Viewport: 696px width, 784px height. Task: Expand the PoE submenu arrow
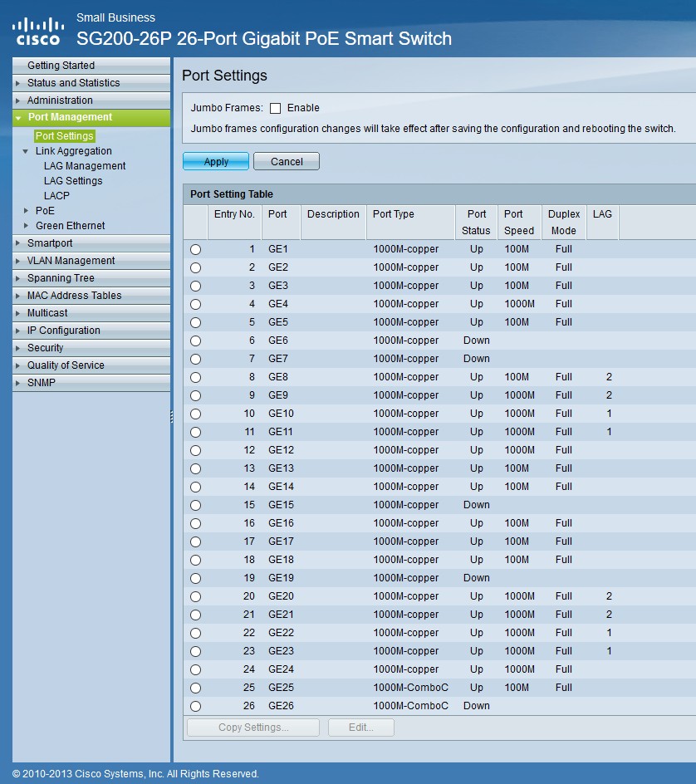tap(26, 211)
